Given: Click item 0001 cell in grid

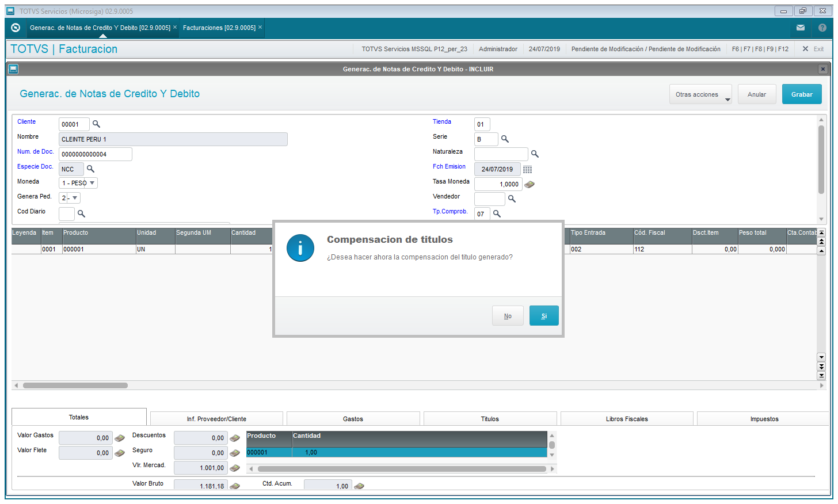Looking at the screenshot, I should click(51, 249).
